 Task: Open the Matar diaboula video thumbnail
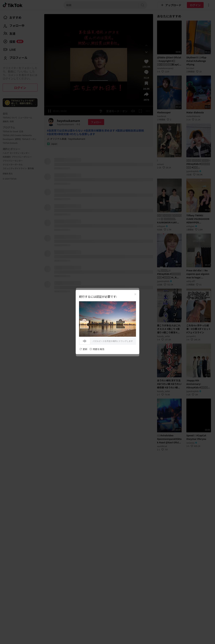tap(198, 92)
